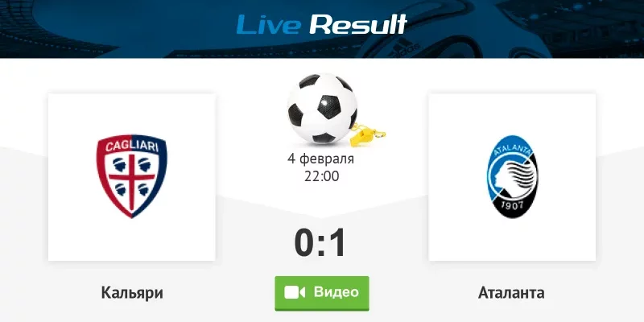Click the Cagliari club crest logo

pyautogui.click(x=132, y=176)
